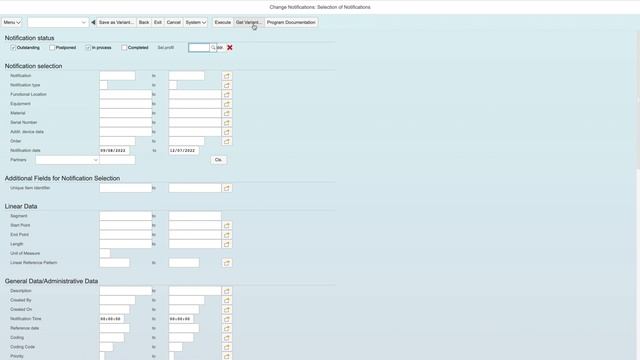Click the Functional Location from field

click(126, 95)
